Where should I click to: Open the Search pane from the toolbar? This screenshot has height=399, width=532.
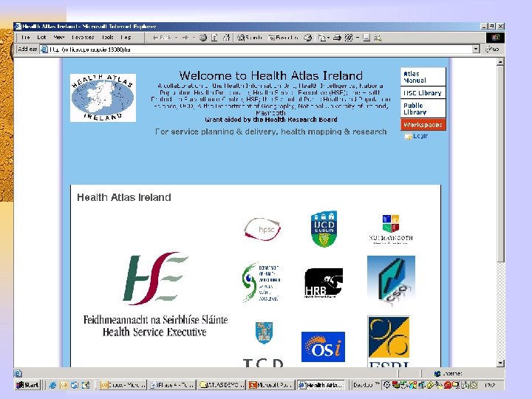point(250,38)
